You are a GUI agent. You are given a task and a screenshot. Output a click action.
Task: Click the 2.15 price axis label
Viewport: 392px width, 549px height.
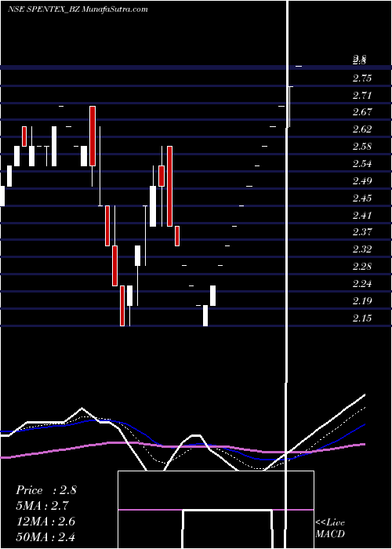pos(362,318)
